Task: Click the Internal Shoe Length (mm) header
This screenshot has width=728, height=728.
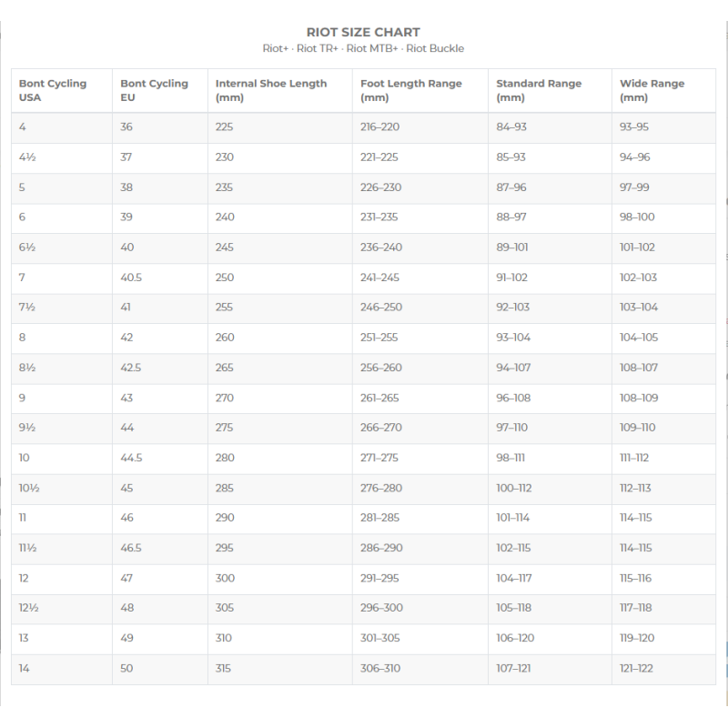Action: coord(271,90)
